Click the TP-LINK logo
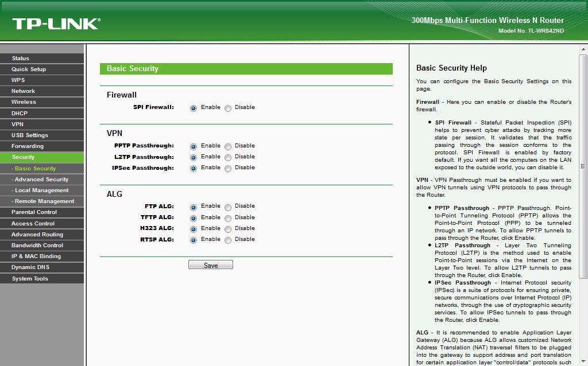 click(56, 24)
